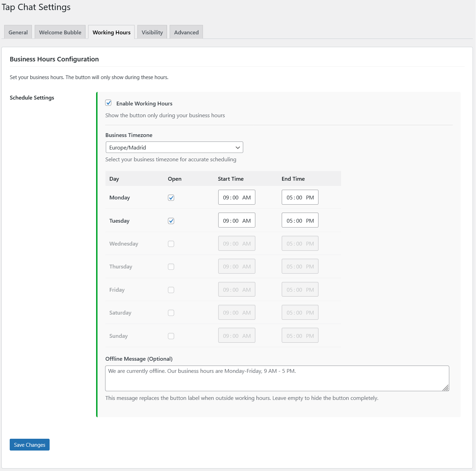The width and height of the screenshot is (476, 471).
Task: Open the Welcome Bubble tab
Action: [60, 32]
